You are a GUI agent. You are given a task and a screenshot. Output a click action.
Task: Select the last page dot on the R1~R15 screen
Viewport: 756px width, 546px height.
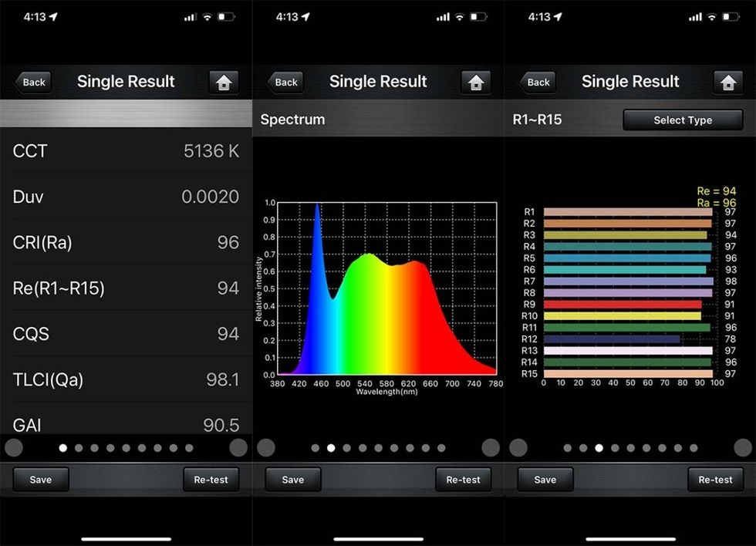click(x=694, y=448)
